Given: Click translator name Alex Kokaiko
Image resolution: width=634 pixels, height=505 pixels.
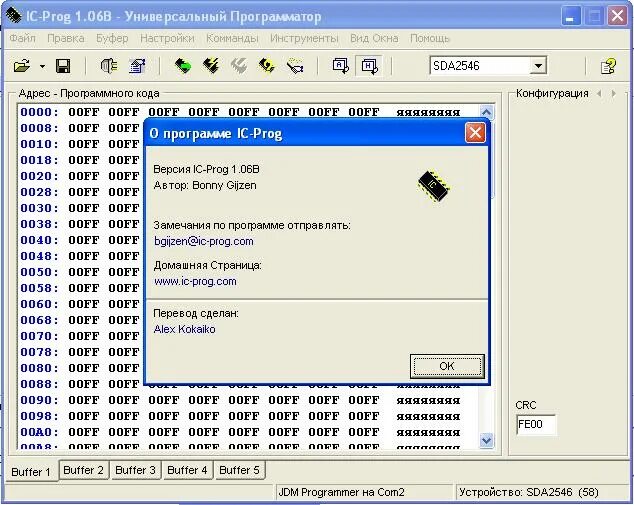Looking at the screenshot, I should point(184,329).
